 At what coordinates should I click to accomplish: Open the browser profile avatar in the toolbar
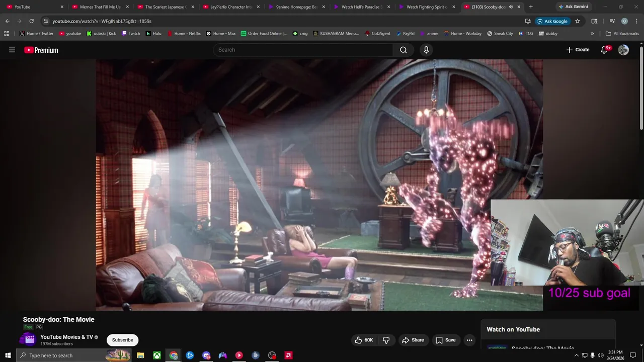(x=624, y=21)
